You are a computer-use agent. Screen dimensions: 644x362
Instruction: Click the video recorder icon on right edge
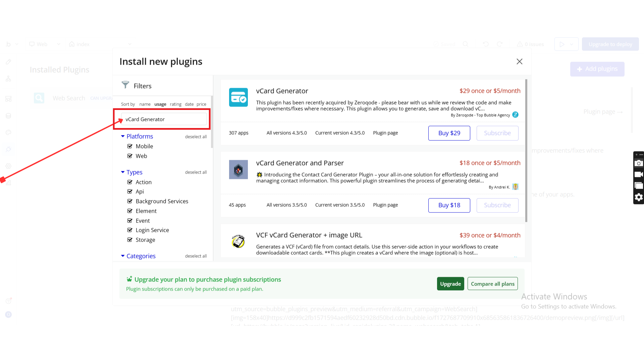pyautogui.click(x=639, y=174)
